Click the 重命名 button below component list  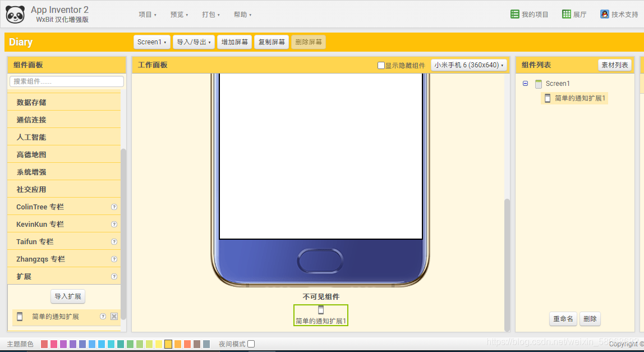point(563,318)
